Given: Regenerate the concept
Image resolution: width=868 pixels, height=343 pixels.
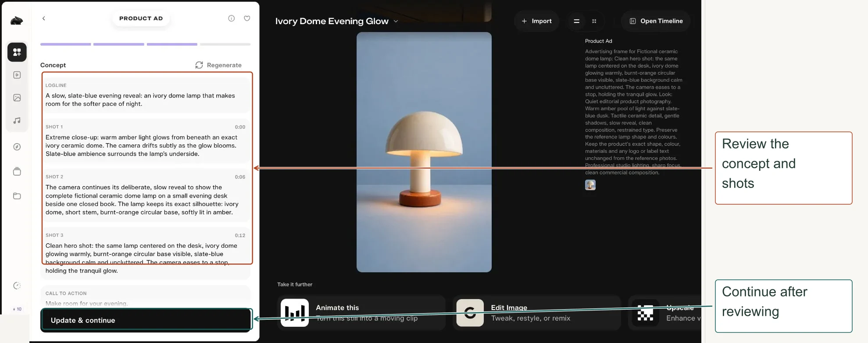Looking at the screenshot, I should click(x=218, y=65).
